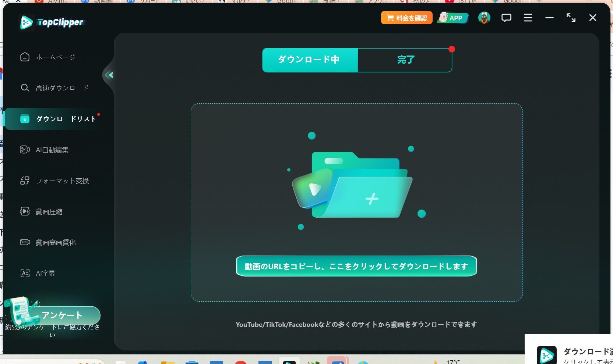
Task: Open フォーマット変換 tool
Action: (x=62, y=181)
